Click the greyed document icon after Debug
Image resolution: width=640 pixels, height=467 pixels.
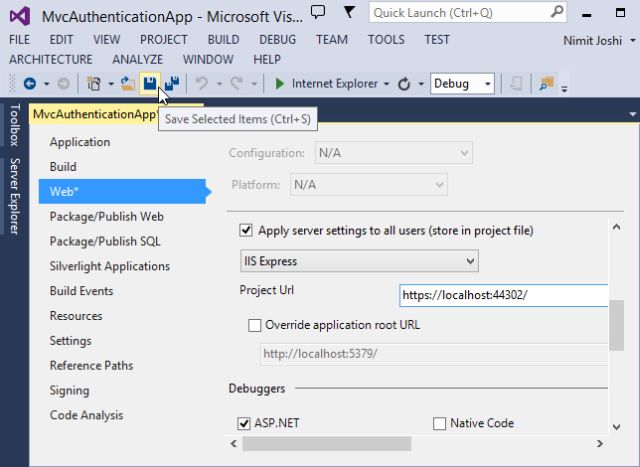pos(516,84)
